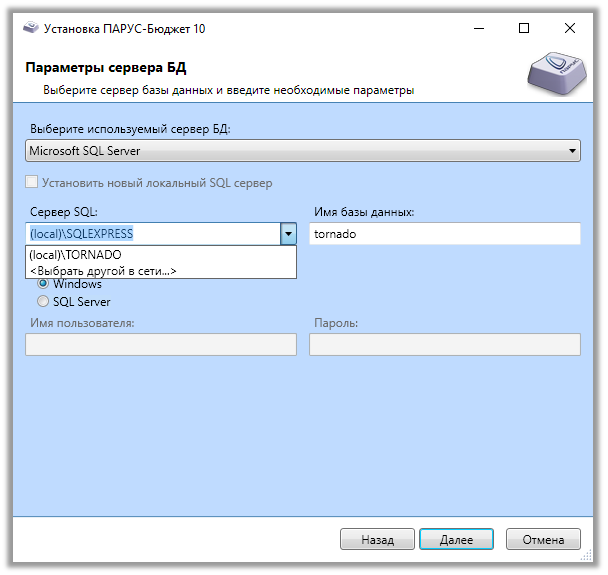This screenshot has width=608, height=575.
Task: Click the 'Пароль' input field
Action: tap(444, 344)
